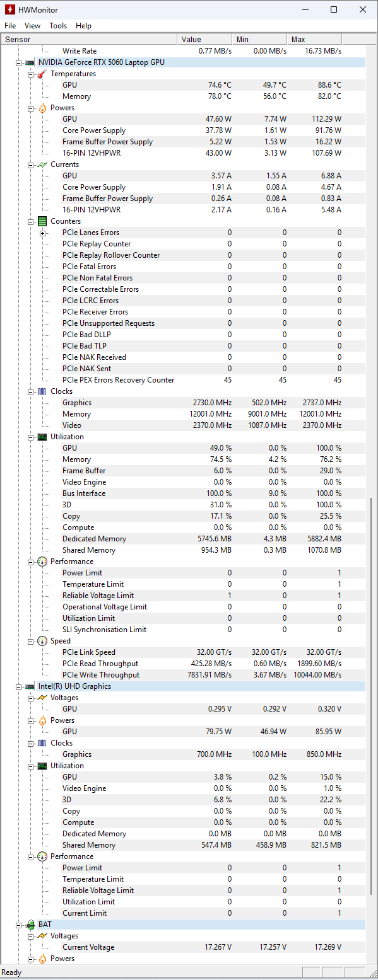Click the gauge icon beside Intel Performance
Screen dimensions: 378x980
click(x=42, y=856)
